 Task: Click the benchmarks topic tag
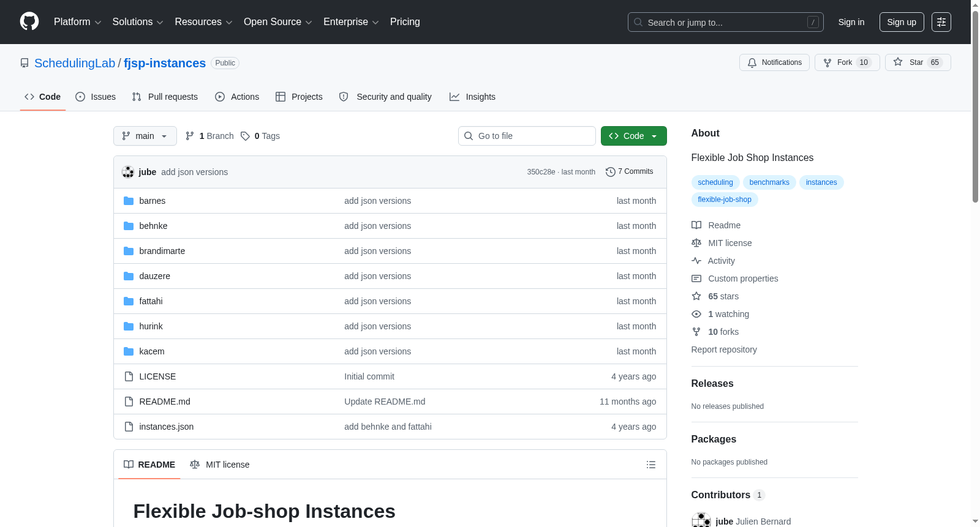click(x=769, y=182)
